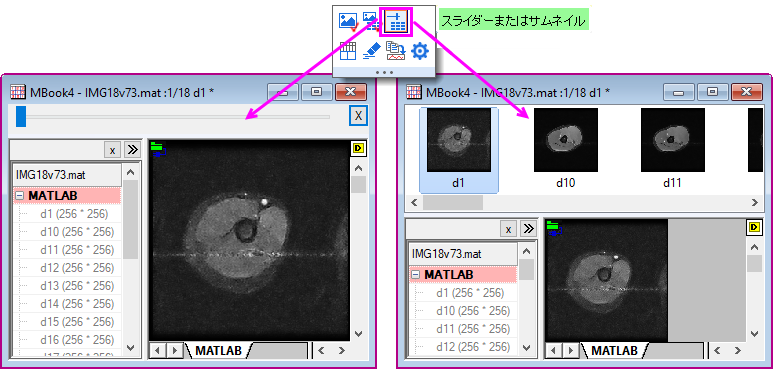Click scroll-up arrow beside left image view
The height and width of the screenshot is (369, 773).
(x=358, y=168)
